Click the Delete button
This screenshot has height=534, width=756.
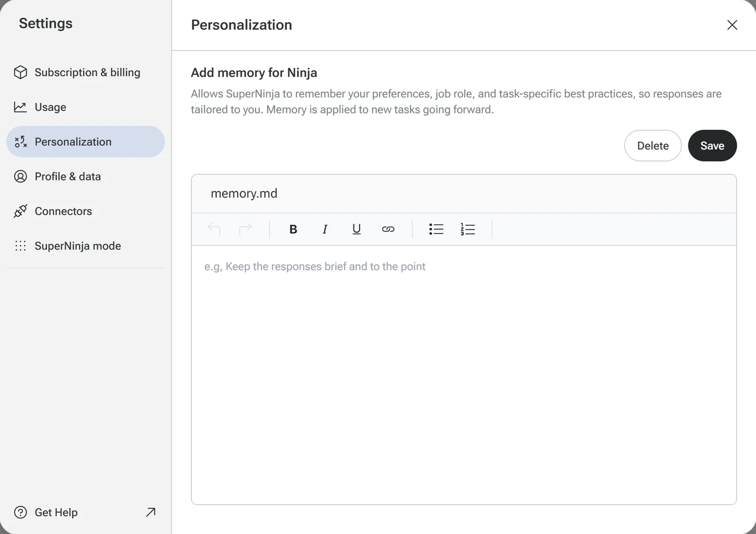click(653, 146)
